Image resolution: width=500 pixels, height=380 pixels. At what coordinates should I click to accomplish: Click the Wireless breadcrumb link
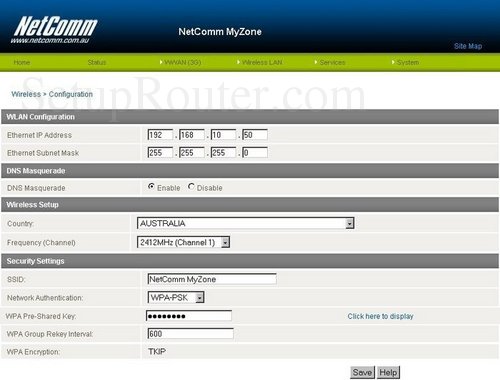[26, 94]
